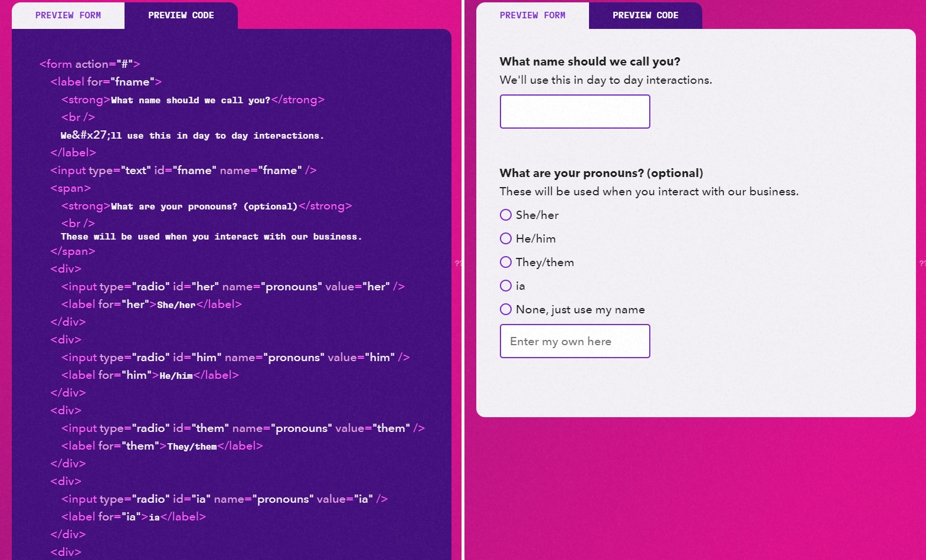Open right panel's Preview Code tab
The height and width of the screenshot is (560, 926).
click(645, 15)
